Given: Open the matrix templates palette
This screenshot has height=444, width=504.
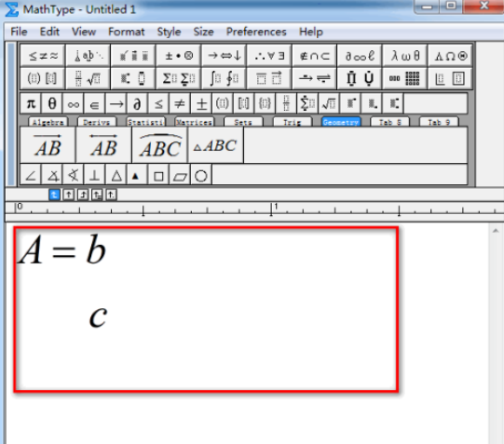Looking at the screenshot, I should pyautogui.click(x=405, y=78).
